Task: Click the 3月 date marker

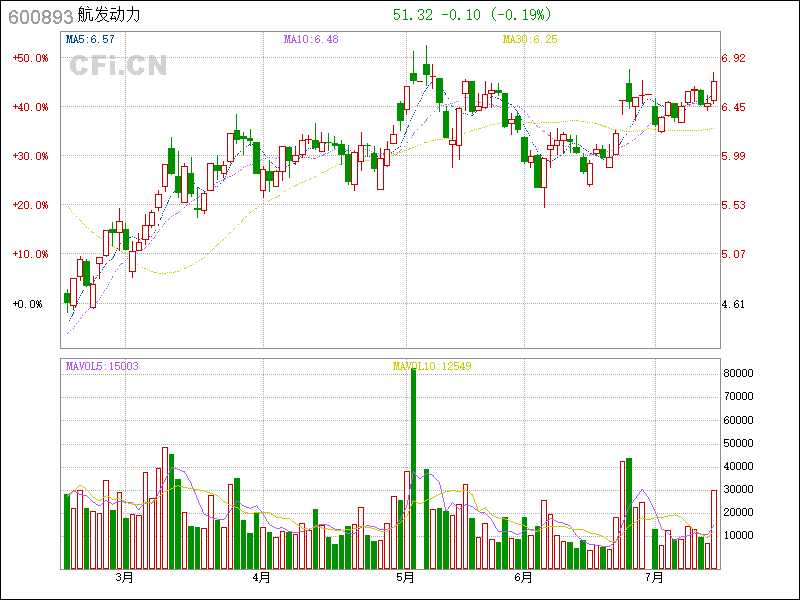Action: pos(124,578)
